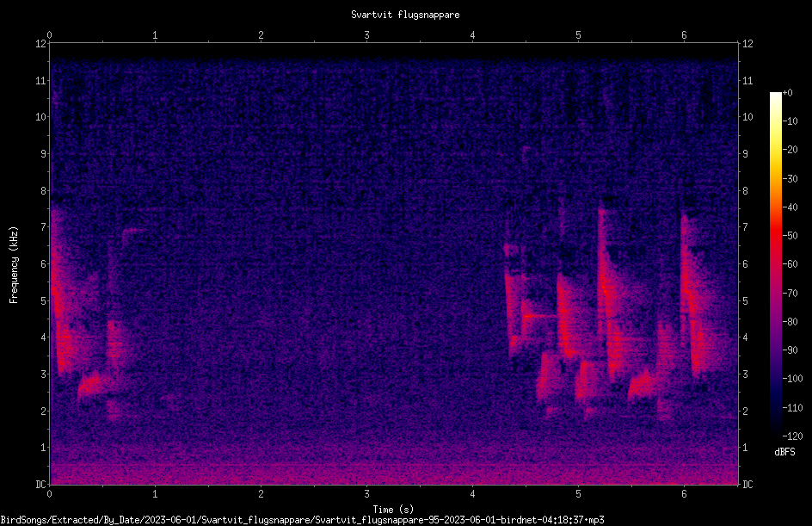Click the file path text at bottom
Screen dimensions: 812x526
(x=303, y=520)
